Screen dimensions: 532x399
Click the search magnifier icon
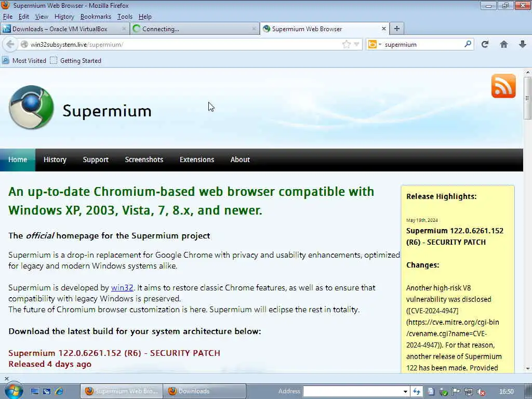[468, 44]
